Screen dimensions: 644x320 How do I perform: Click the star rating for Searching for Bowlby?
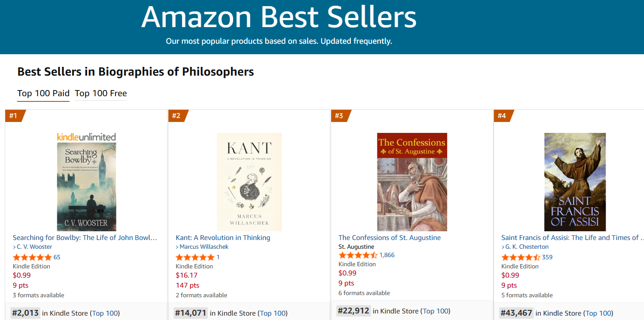point(32,257)
